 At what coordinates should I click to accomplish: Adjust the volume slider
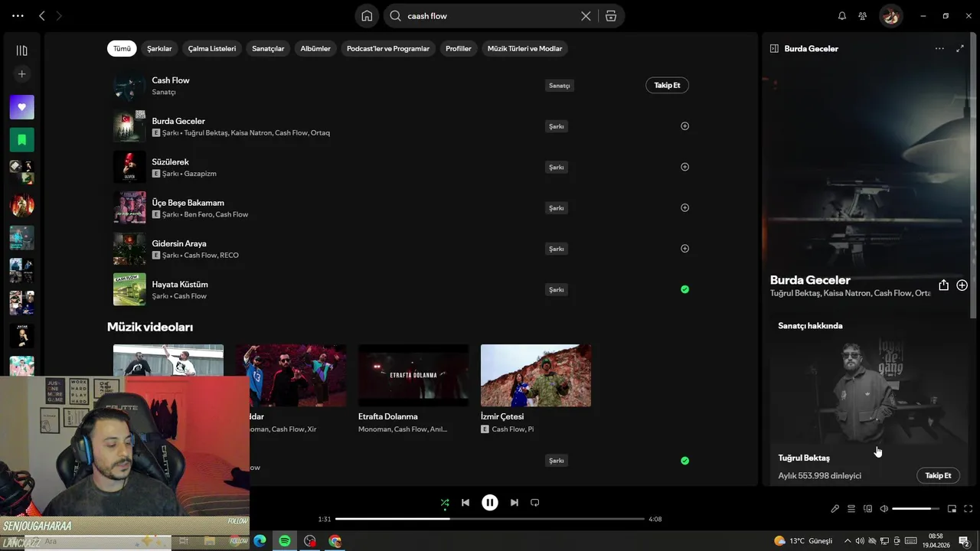click(x=916, y=509)
